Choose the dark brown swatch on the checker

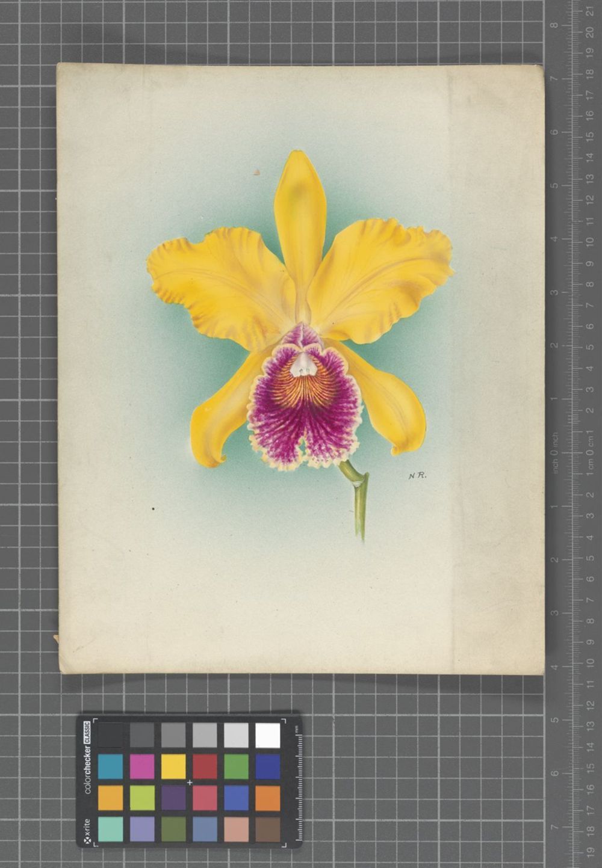tap(267, 829)
